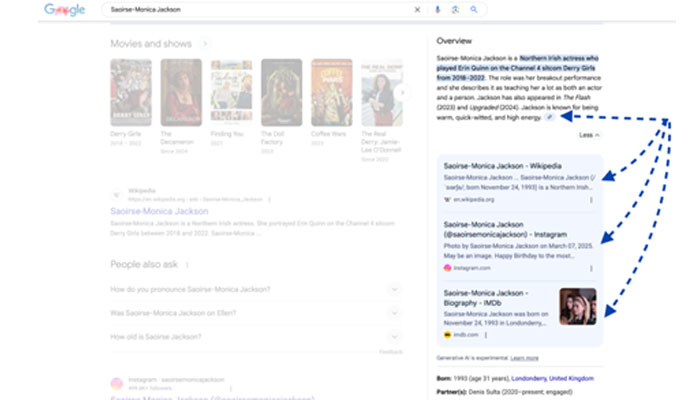Expand 'How old is Saoirse Jackson?' question

pyautogui.click(x=394, y=337)
